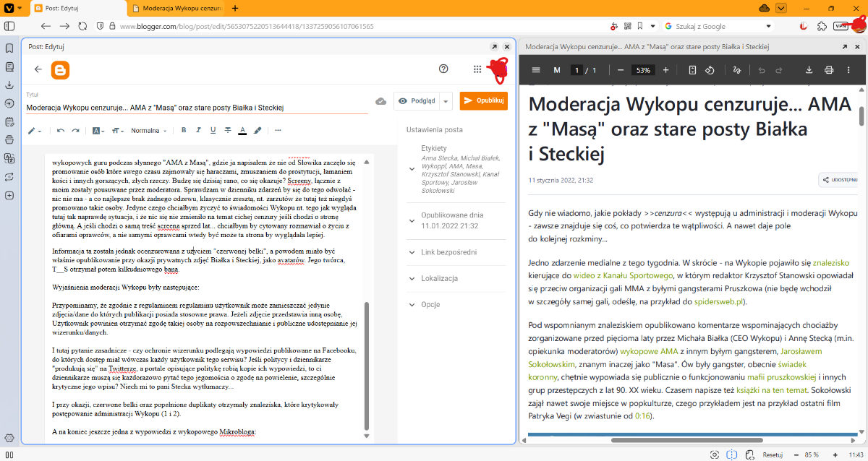868x461 pixels.
Task: Toggle italic formatting in the editor
Action: point(198,131)
